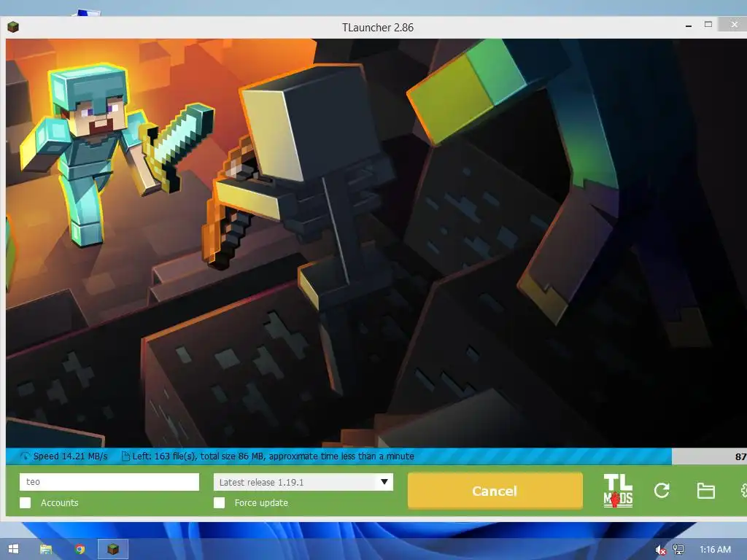Focus the username field containing teo
The width and height of the screenshot is (747, 560).
pyautogui.click(x=109, y=482)
